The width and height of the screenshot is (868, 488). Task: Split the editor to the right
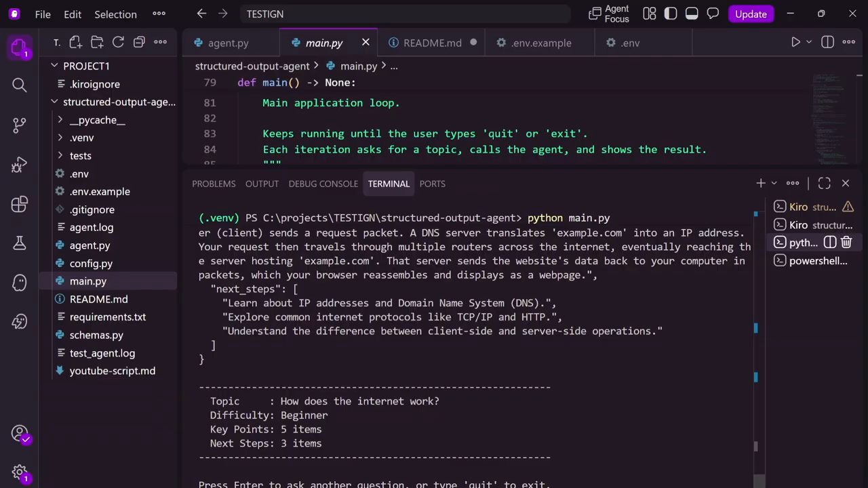[827, 42]
